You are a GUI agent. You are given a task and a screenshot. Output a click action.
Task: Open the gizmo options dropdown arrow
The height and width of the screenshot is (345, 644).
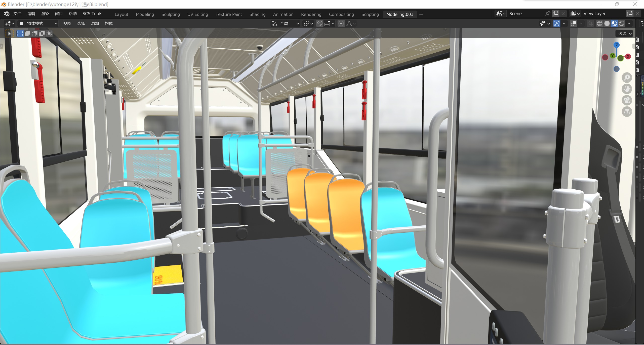click(x=564, y=23)
